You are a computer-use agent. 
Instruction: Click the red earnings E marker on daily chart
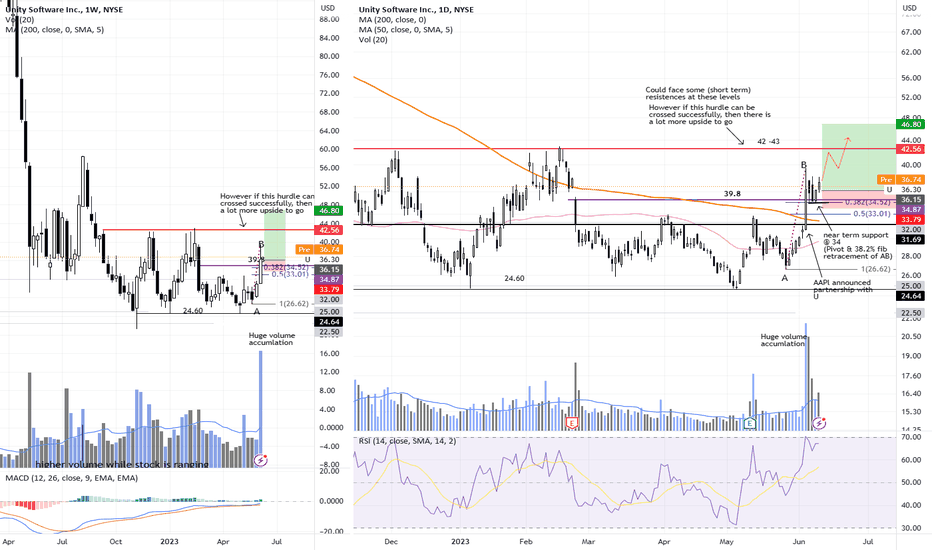click(x=572, y=423)
